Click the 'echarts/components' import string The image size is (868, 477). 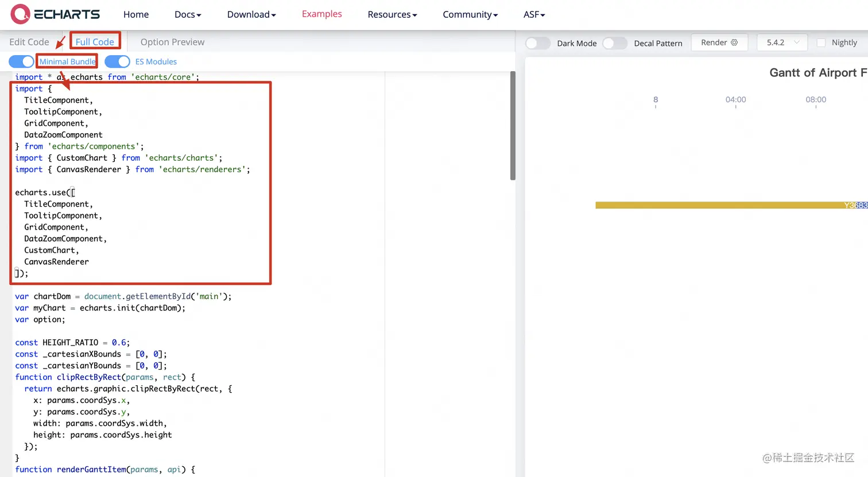click(94, 146)
